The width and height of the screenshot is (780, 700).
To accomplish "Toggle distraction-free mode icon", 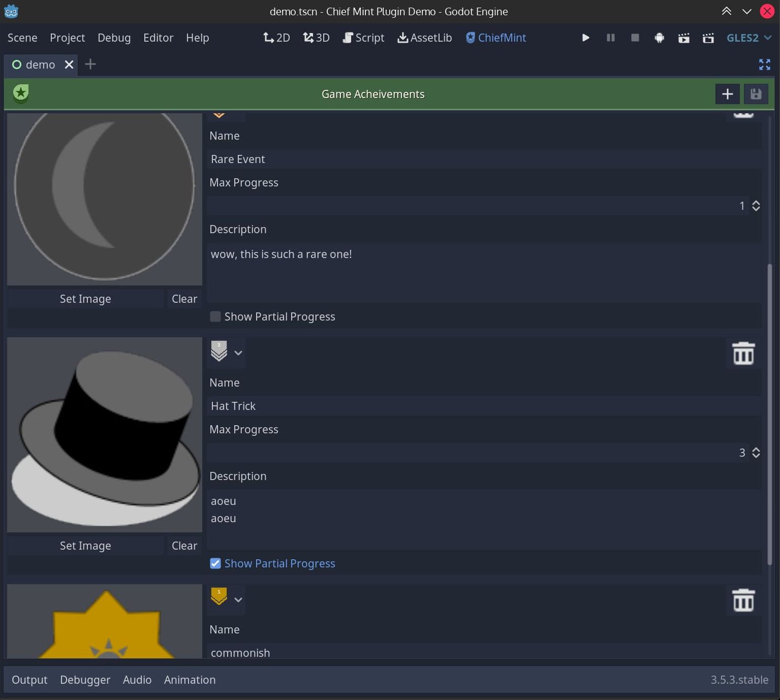I will (x=764, y=64).
